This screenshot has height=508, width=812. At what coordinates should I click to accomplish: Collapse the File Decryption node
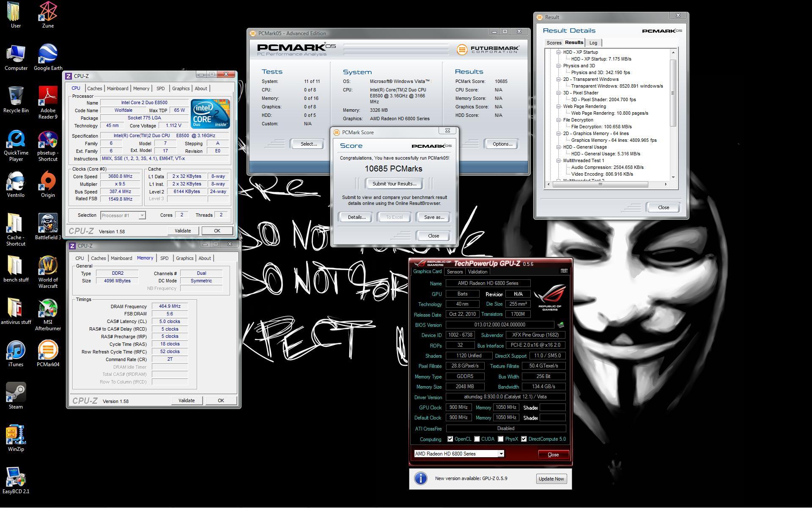point(558,120)
